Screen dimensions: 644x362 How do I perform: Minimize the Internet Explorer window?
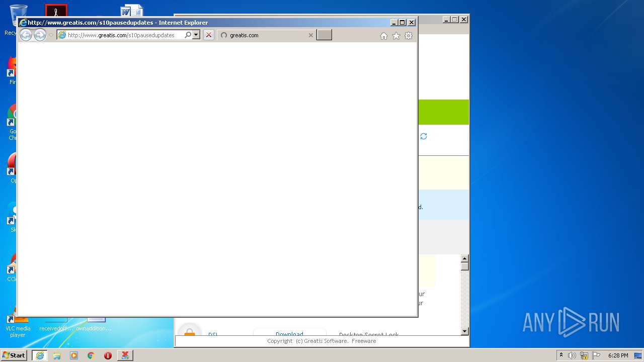coord(394,22)
